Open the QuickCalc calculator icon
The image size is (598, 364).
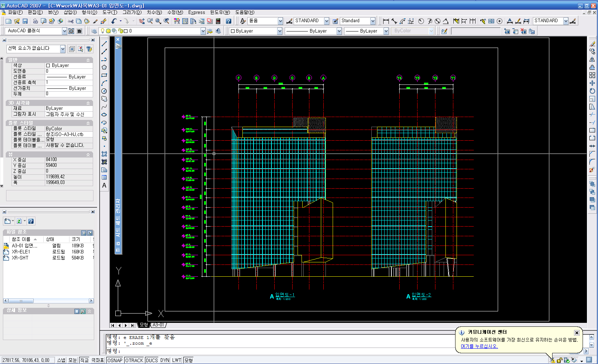pos(218,21)
